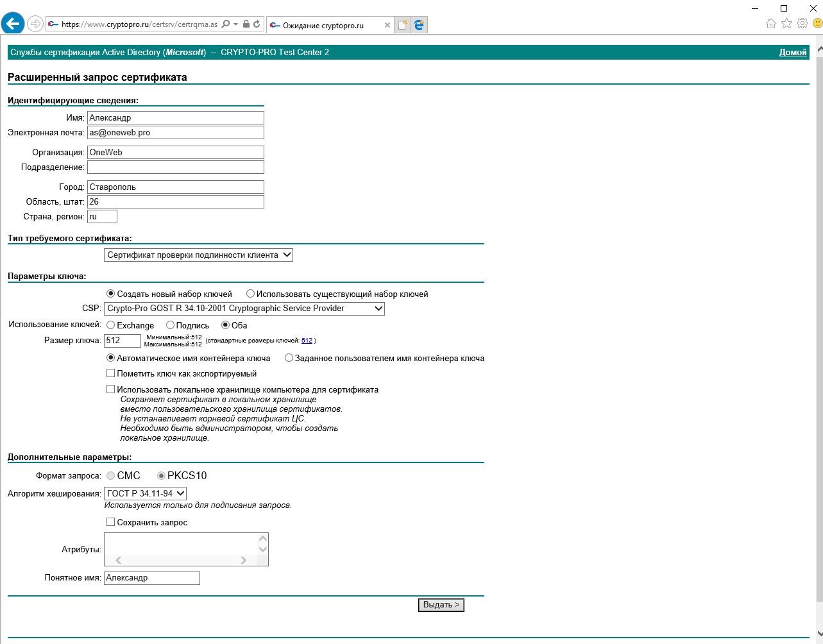Open the certificate type dropdown
The width and height of the screenshot is (823, 644).
point(199,255)
